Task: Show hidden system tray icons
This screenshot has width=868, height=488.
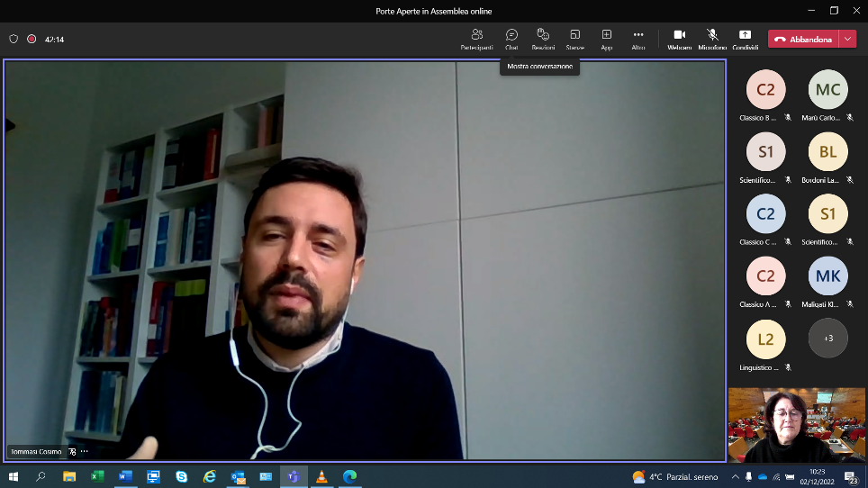Action: 735,476
